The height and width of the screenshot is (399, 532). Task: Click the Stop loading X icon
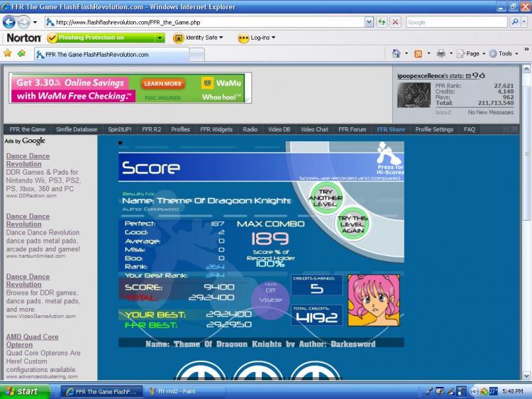395,22
